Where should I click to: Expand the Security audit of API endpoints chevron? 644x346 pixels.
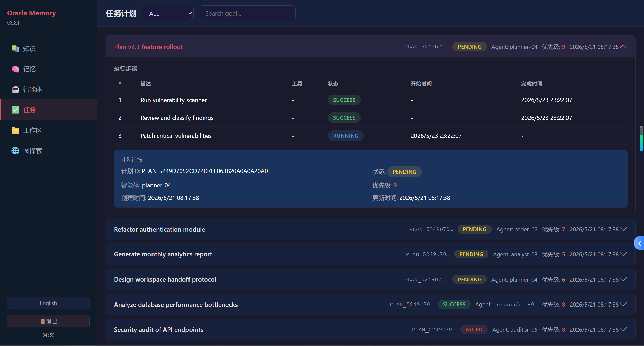(623, 330)
